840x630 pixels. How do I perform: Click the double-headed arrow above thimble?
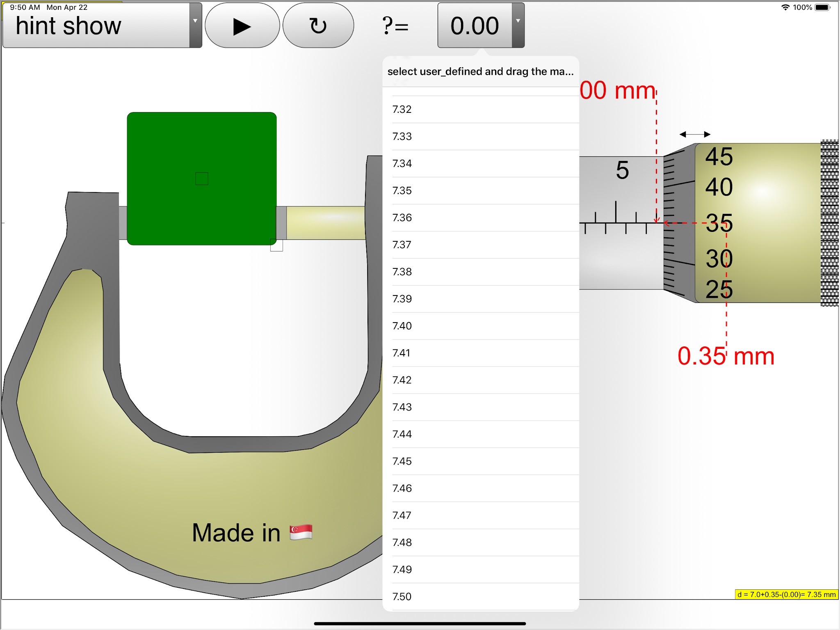(x=695, y=134)
